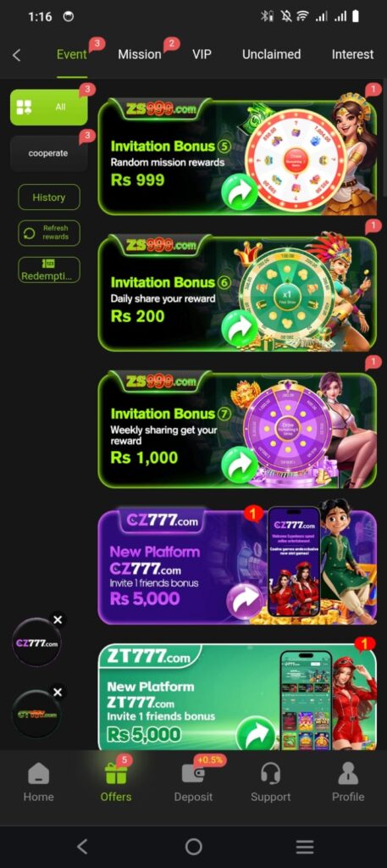The width and height of the screenshot is (387, 868).
Task: Open the Home icon in bottom bar
Action: tap(39, 774)
